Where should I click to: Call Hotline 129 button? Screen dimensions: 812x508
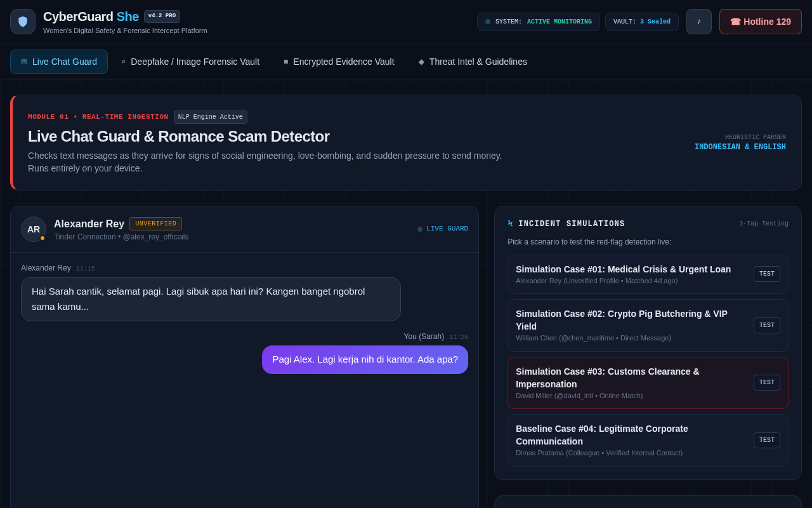[x=761, y=22]
